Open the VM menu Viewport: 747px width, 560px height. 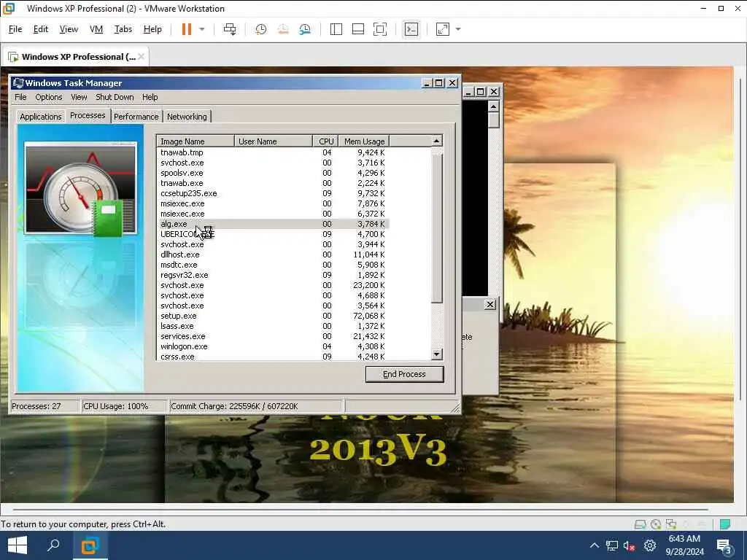point(96,29)
